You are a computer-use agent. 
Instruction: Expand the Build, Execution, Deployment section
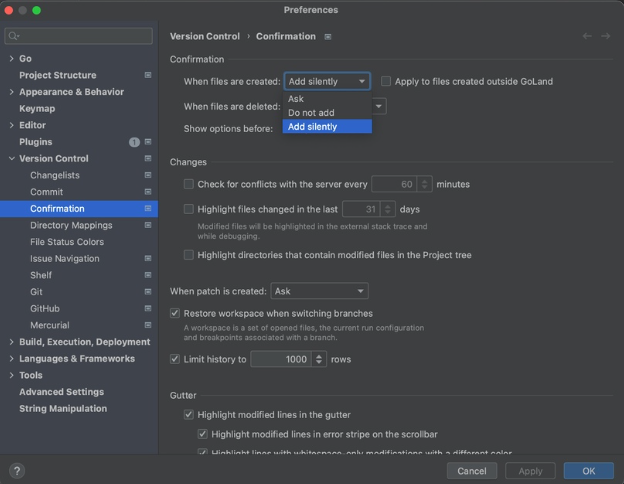click(11, 342)
